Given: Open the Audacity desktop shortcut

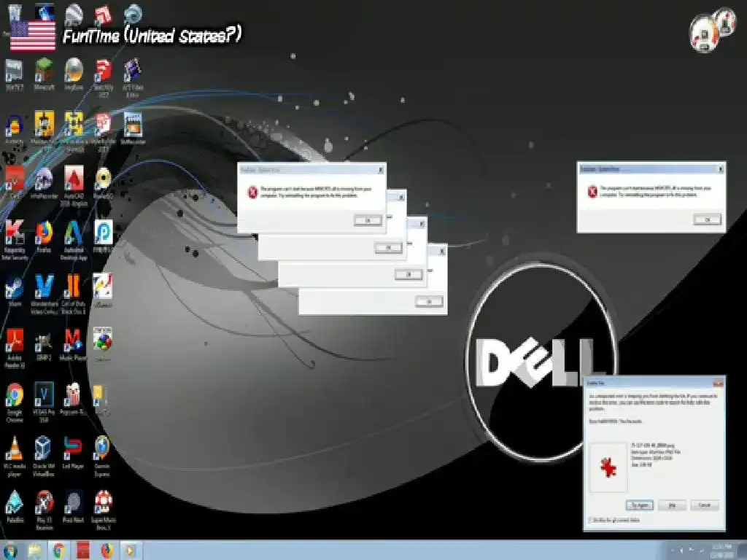Looking at the screenshot, I should (15, 128).
